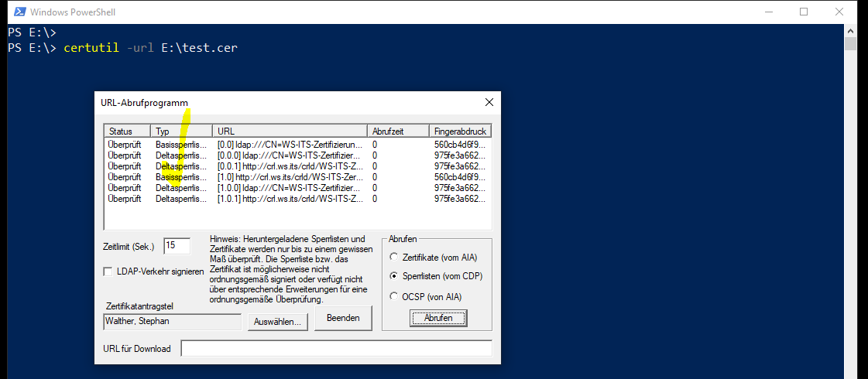
Task: Close the URL-Abrufprogramm dialog
Action: point(489,102)
